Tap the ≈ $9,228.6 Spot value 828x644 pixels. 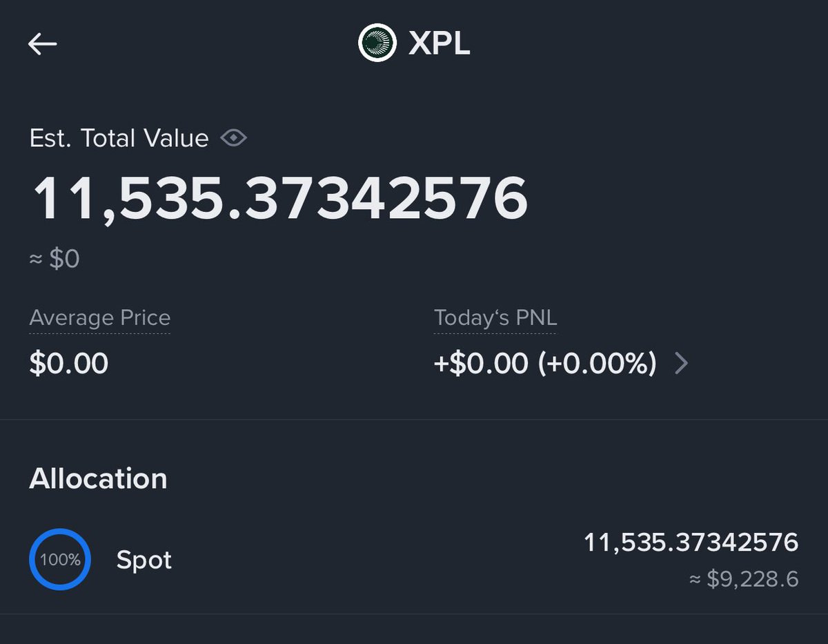tap(752, 578)
